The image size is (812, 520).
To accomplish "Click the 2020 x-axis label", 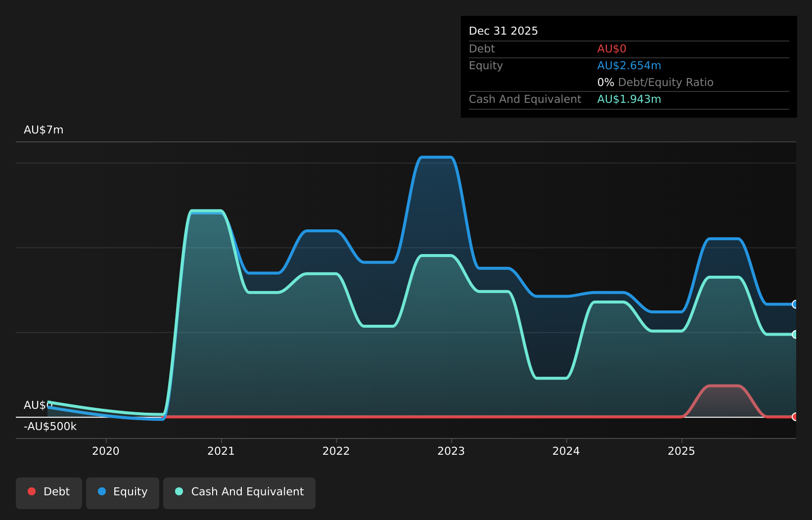I will tap(106, 451).
